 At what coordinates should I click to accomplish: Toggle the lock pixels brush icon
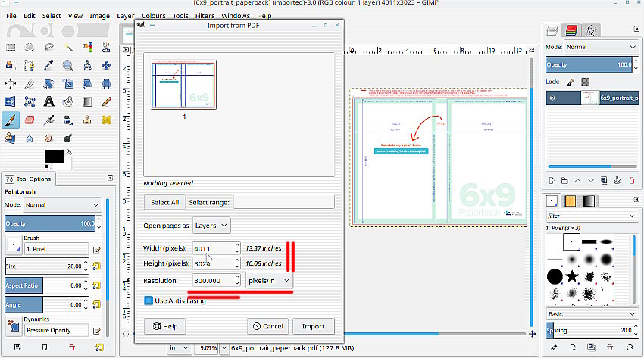570,82
